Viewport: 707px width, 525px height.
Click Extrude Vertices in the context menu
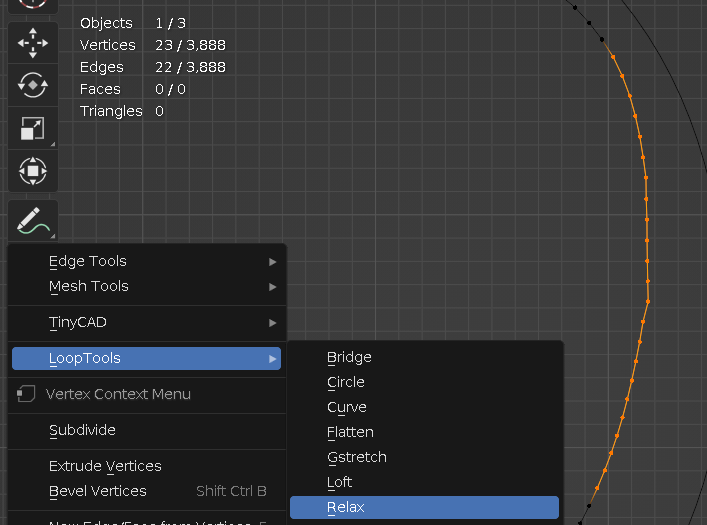pos(105,466)
